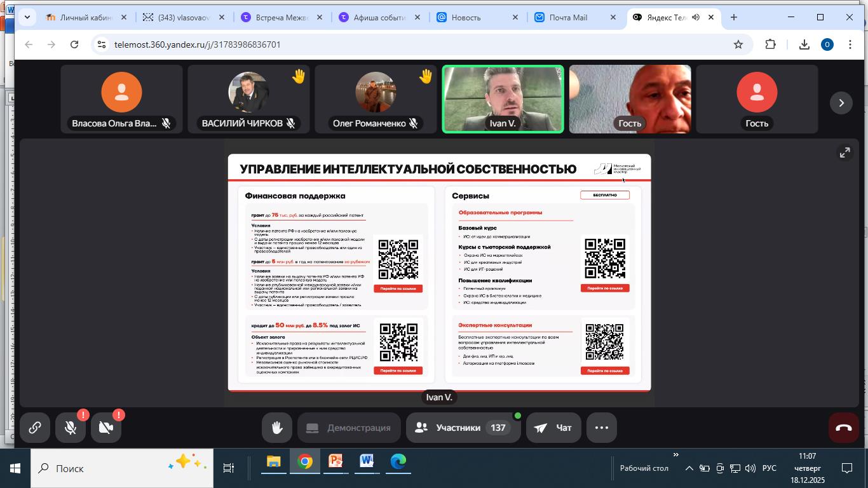Toggle the microphone on or off
The height and width of the screenshot is (488, 868).
71,428
